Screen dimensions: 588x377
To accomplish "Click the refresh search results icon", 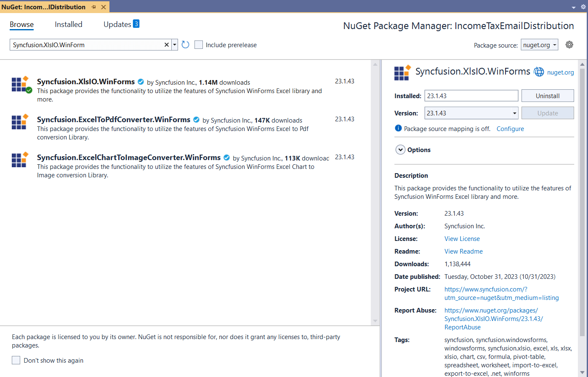I will [x=185, y=45].
